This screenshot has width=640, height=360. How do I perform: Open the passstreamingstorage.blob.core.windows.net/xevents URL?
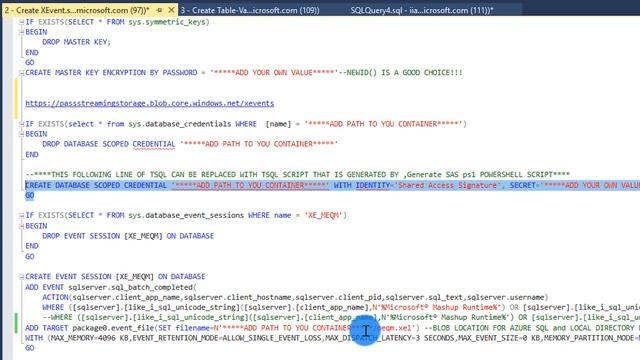(x=149, y=103)
